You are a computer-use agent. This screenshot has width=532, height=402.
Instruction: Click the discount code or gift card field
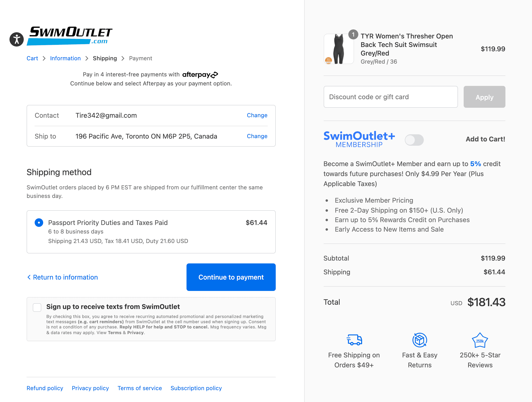[x=391, y=97]
